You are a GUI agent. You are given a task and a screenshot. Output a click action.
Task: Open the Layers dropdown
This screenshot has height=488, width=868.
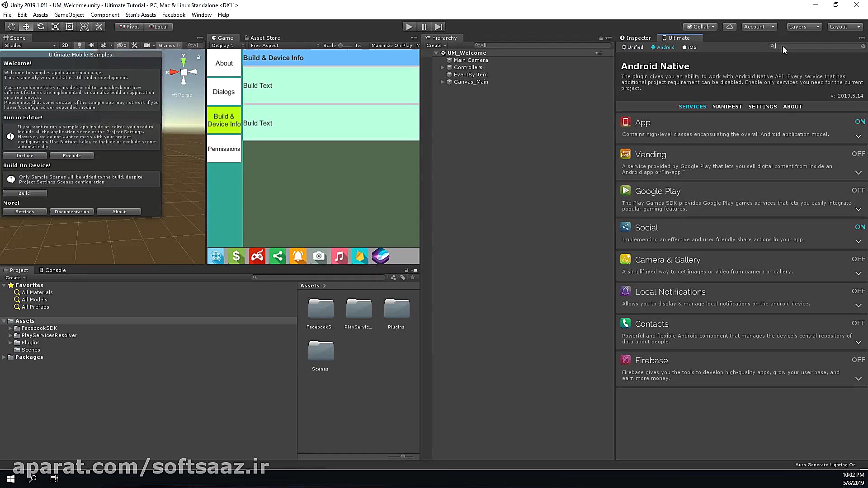[804, 27]
